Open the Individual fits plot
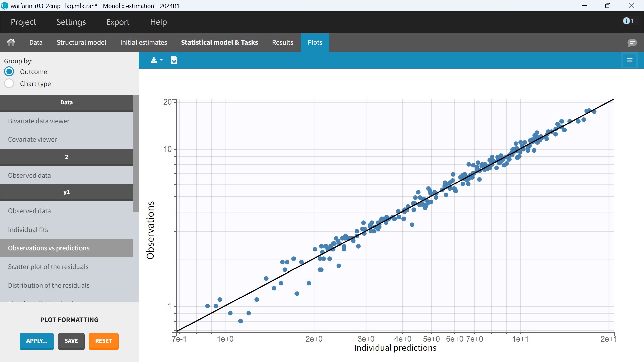The image size is (644, 362). [x=28, y=230]
